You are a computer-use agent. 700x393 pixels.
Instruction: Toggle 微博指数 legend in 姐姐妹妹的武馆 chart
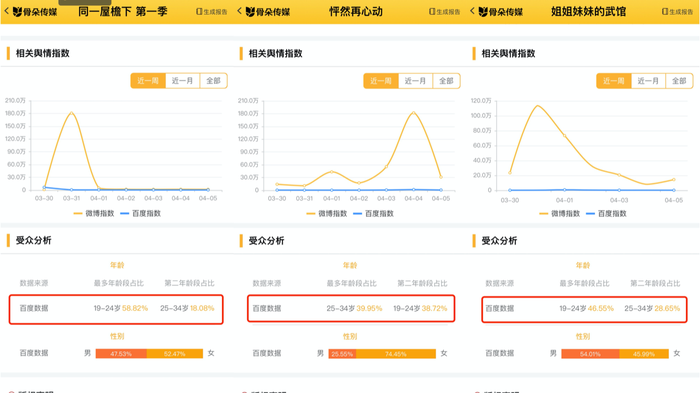(560, 213)
